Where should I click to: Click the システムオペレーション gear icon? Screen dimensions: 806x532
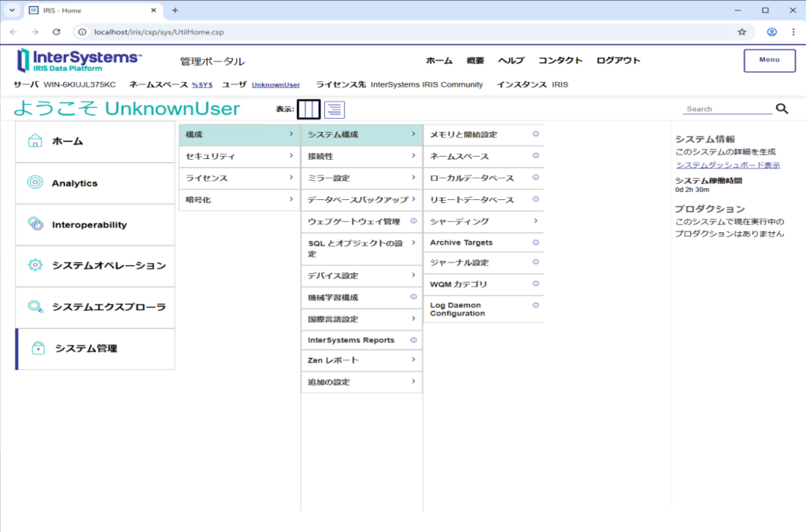click(35, 265)
